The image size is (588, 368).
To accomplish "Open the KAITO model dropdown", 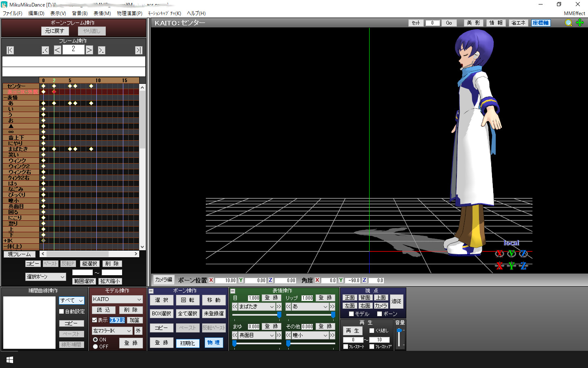I will point(117,299).
